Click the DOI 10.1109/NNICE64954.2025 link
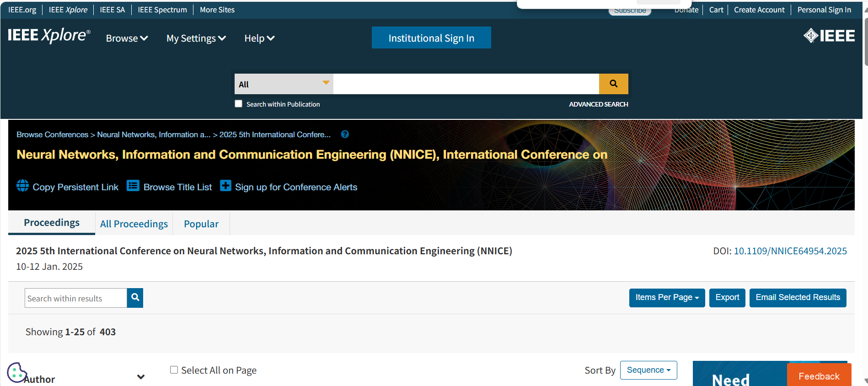 790,251
